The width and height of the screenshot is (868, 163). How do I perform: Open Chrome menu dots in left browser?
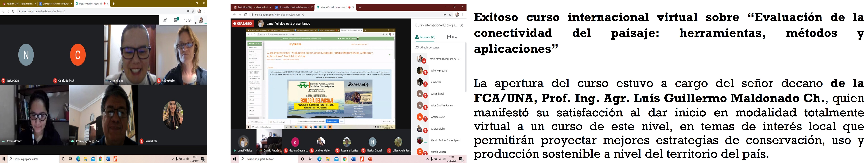pyautogui.click(x=204, y=11)
